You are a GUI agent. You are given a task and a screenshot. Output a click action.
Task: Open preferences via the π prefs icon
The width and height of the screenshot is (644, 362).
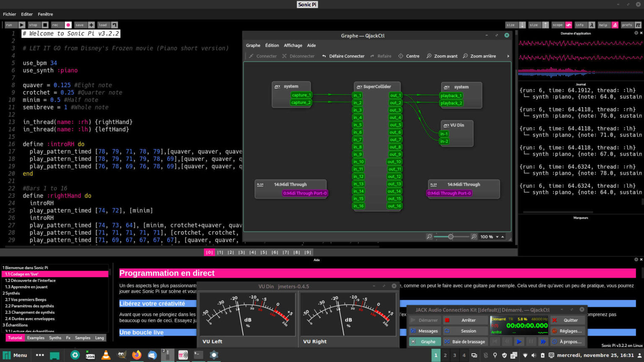[638, 25]
